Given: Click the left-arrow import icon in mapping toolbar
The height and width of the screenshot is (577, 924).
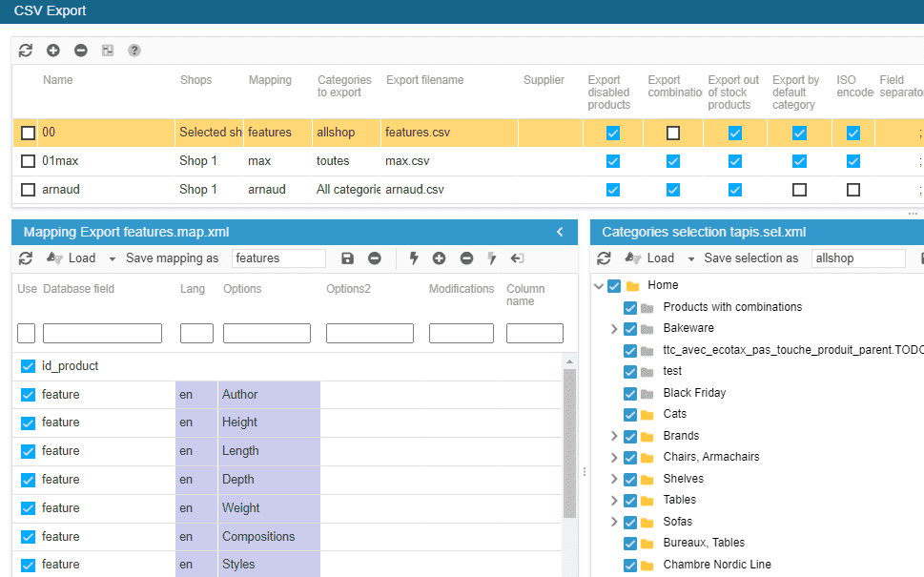Looking at the screenshot, I should coord(518,258).
